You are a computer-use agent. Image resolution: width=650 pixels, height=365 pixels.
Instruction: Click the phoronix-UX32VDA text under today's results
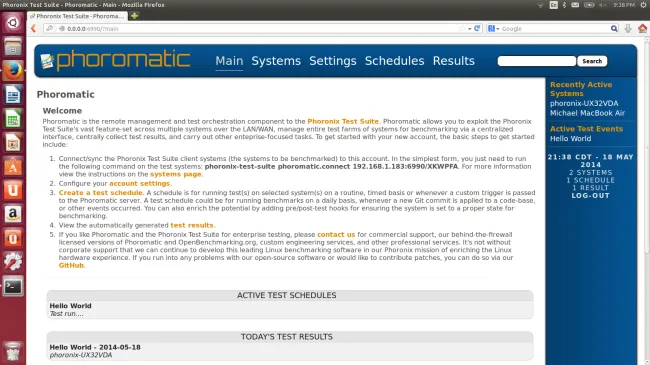coord(81,355)
